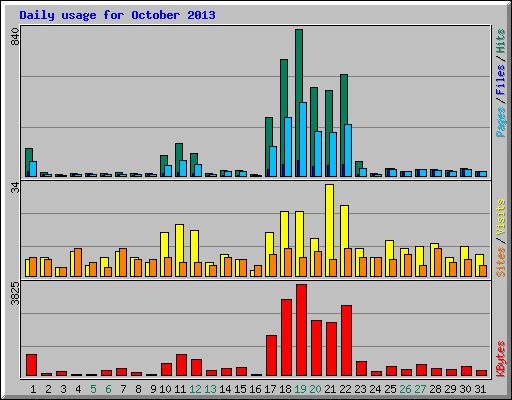Image resolution: width=512 pixels, height=400 pixels.
Task: Click the 'Visits' legend label
Action: [500, 217]
